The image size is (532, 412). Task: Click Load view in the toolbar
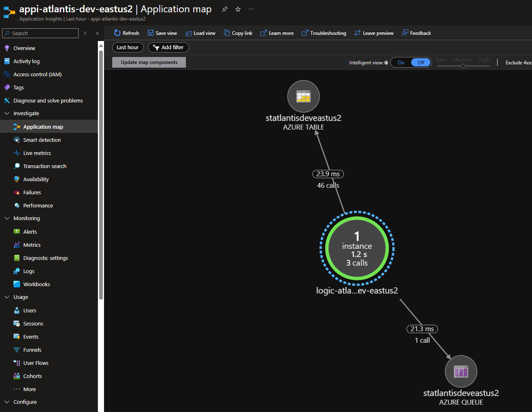click(x=200, y=33)
